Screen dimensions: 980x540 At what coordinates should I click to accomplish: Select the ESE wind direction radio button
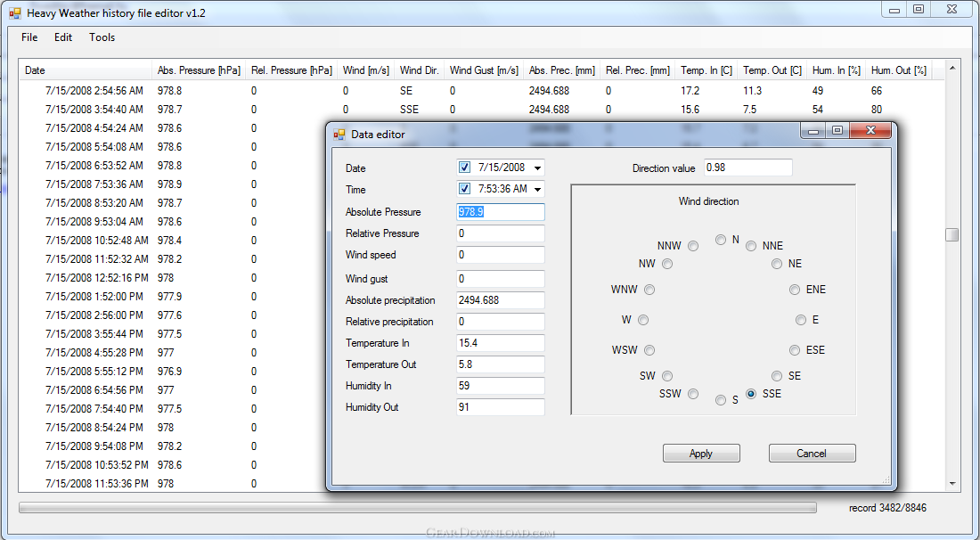point(795,350)
